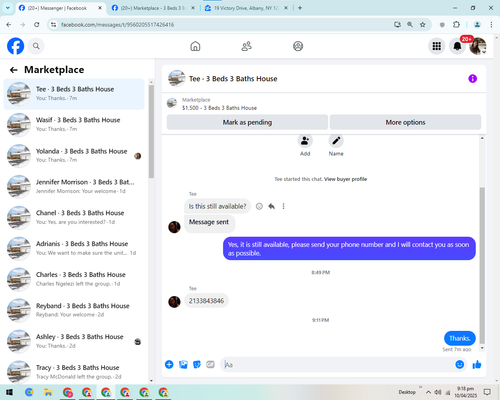Open conversation information purple icon
500x400 pixels.
[473, 79]
